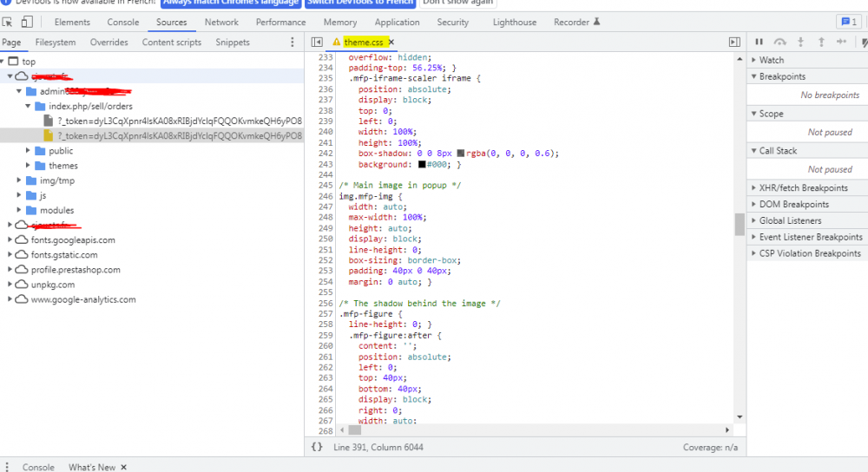Image resolution: width=868 pixels, height=472 pixels.
Task: Open the Filesystem navigator tab
Action: pos(56,42)
